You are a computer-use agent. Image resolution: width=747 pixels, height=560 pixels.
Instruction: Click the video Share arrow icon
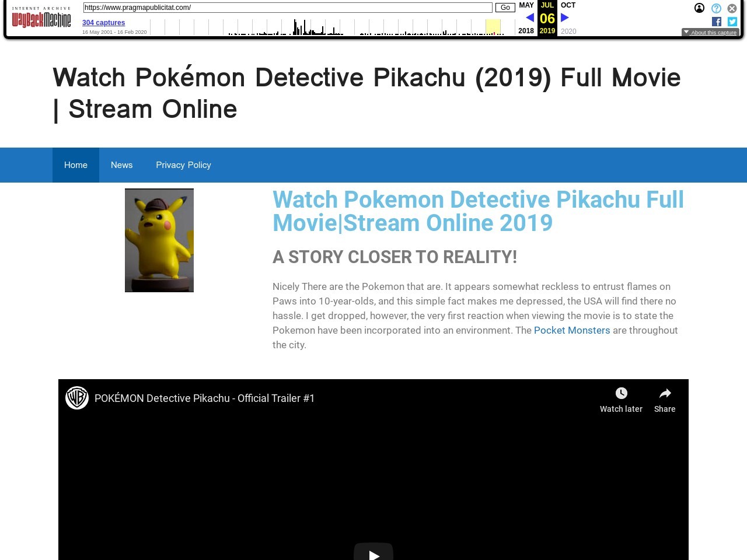pos(665,394)
